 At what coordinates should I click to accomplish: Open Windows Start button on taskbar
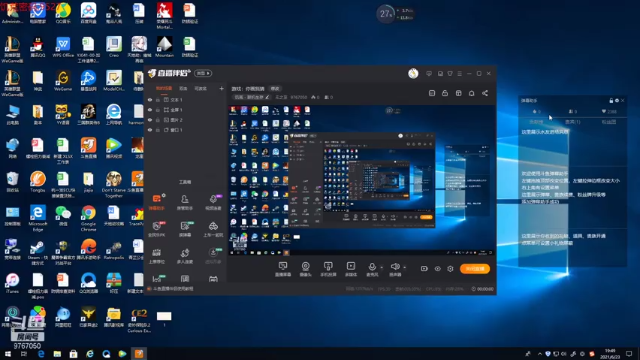pos(7,354)
